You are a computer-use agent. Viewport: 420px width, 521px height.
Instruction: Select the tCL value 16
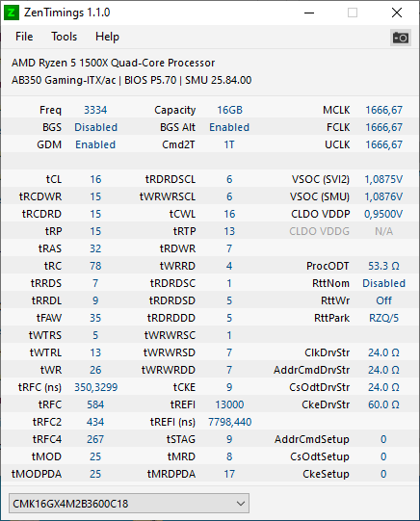(95, 179)
